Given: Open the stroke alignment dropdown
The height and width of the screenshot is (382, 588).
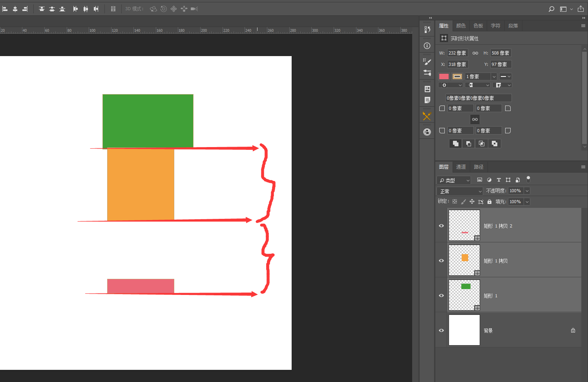Looking at the screenshot, I should pyautogui.click(x=451, y=85).
